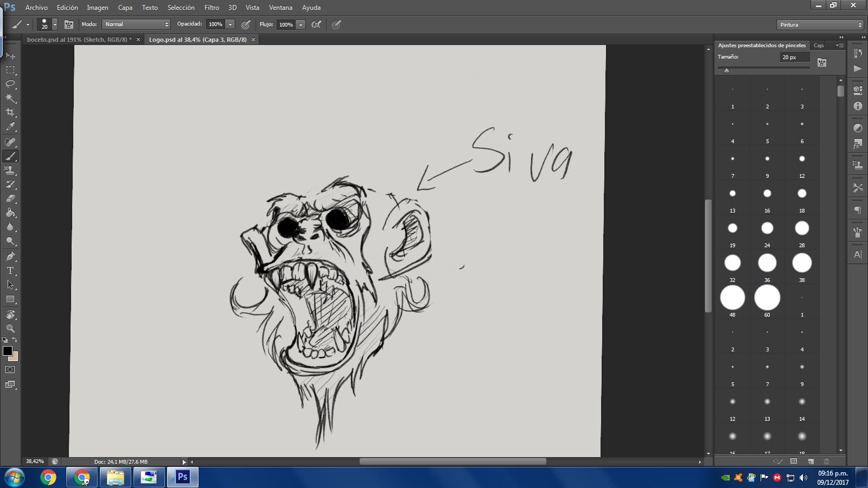Select the Brush tool in the toolbox
Image resolution: width=868 pixels, height=488 pixels.
10,156
